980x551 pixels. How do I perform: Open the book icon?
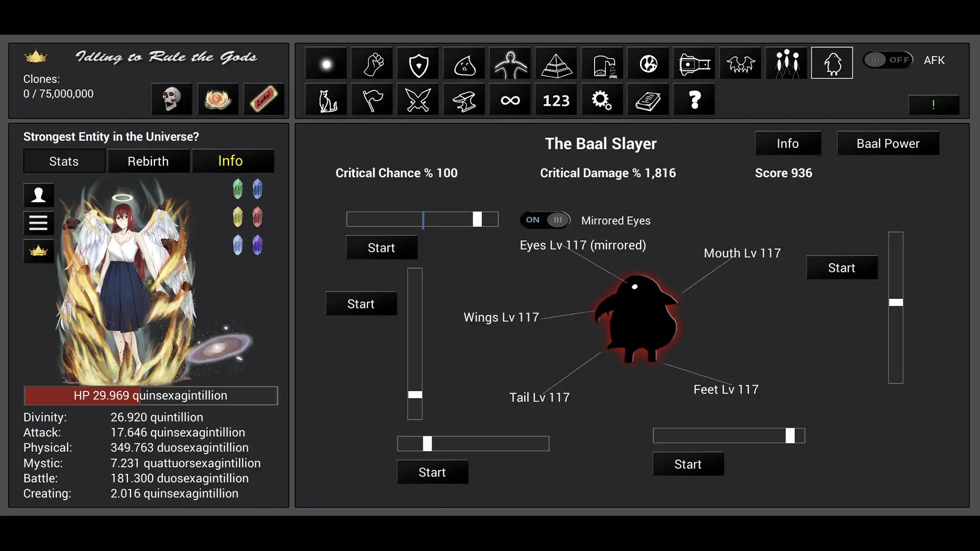point(648,100)
